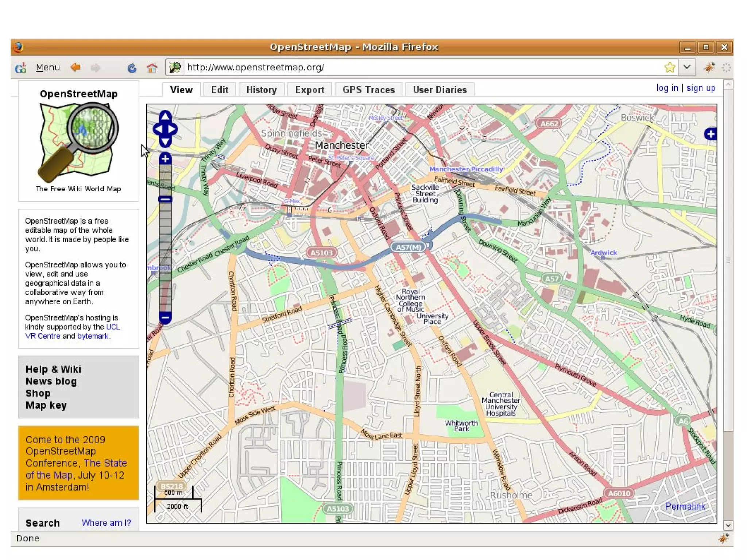Open the News blog link
The height and width of the screenshot is (560, 747).
pyautogui.click(x=51, y=381)
